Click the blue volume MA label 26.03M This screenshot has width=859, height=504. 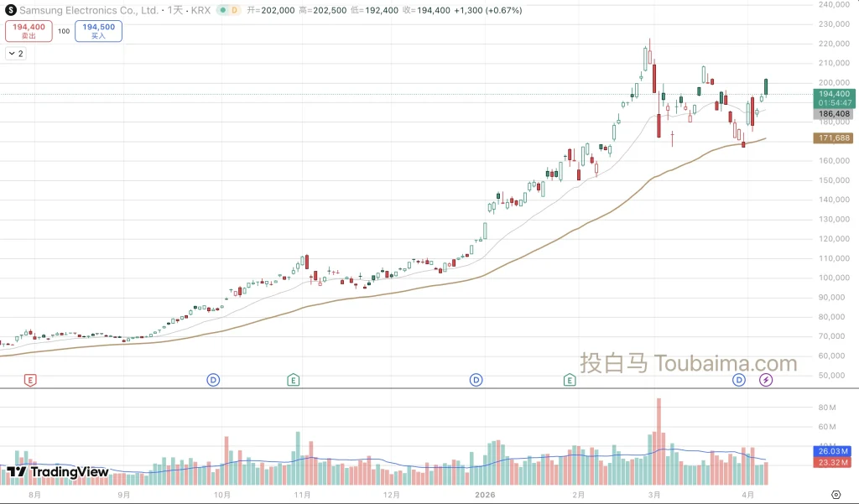tap(834, 451)
